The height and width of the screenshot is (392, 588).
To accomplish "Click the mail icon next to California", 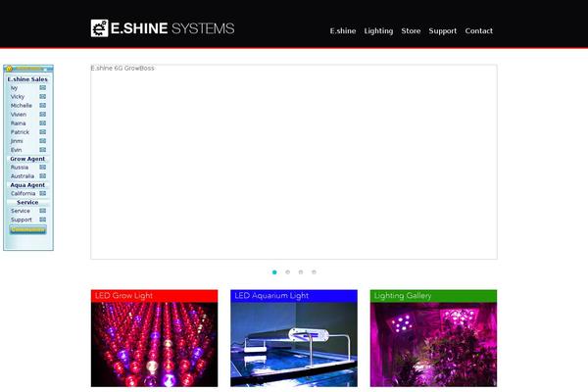I will pyautogui.click(x=43, y=194).
